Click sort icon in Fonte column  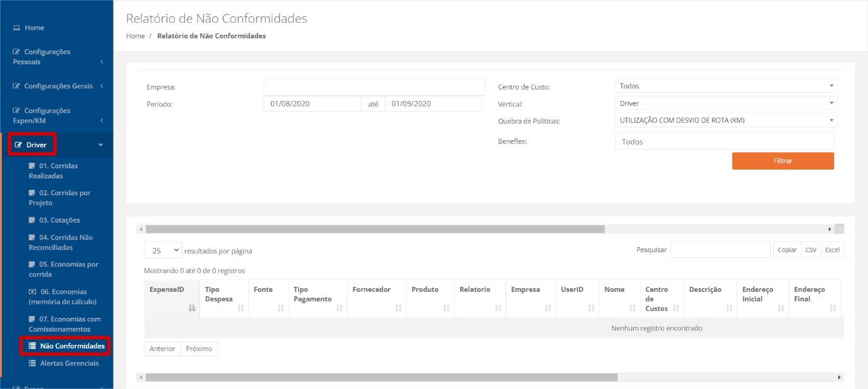(280, 308)
